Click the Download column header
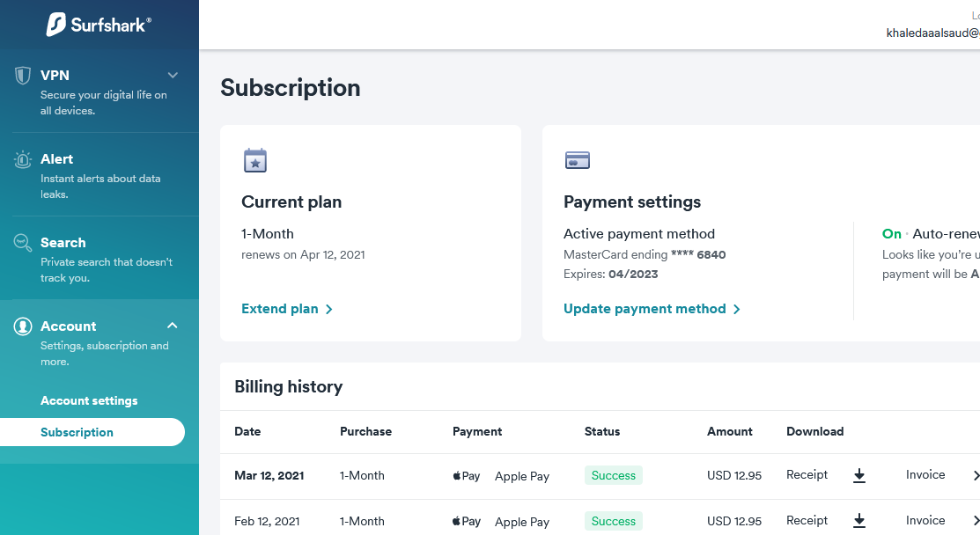980x535 pixels. pyautogui.click(x=815, y=431)
